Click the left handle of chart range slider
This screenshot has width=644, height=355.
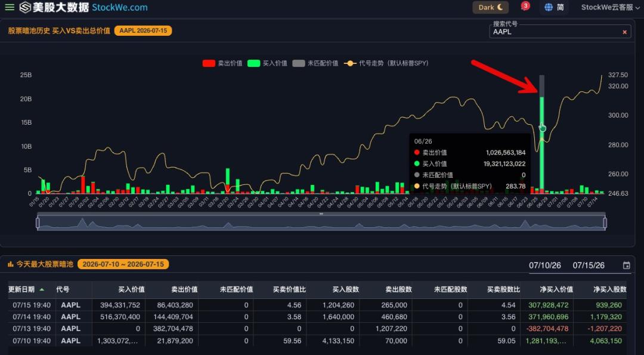(38, 223)
